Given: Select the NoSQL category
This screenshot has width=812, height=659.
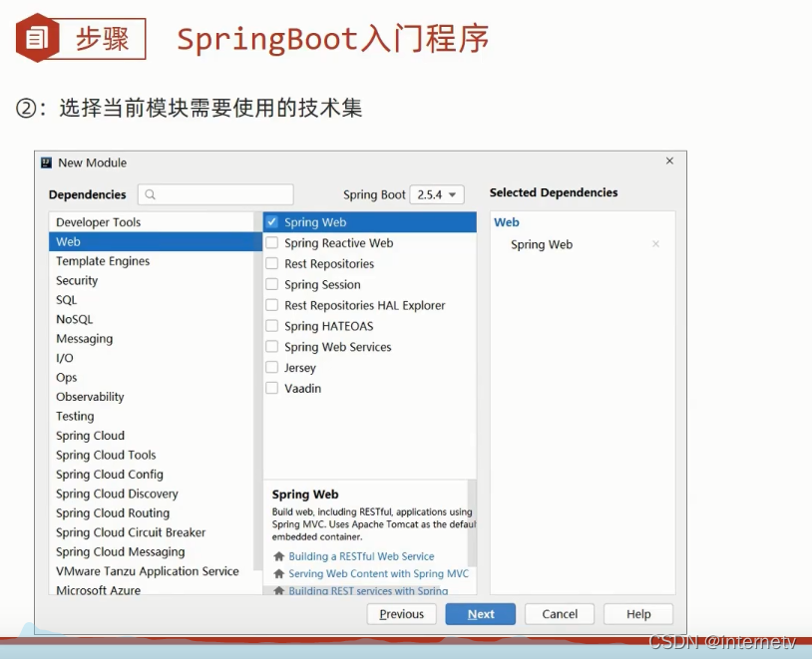Looking at the screenshot, I should (x=152, y=319).
